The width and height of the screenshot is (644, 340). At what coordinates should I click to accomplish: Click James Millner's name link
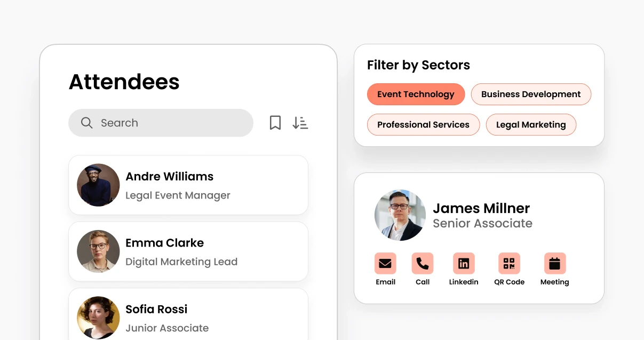(481, 208)
